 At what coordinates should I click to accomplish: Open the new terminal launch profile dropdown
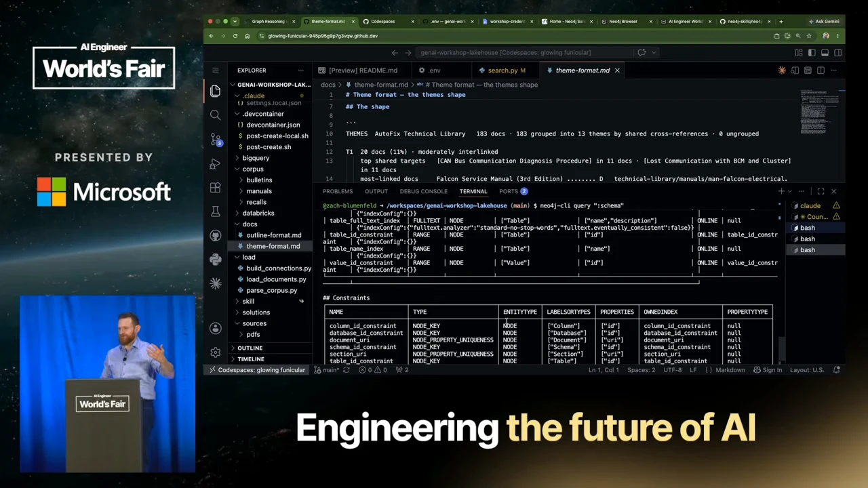tap(791, 191)
